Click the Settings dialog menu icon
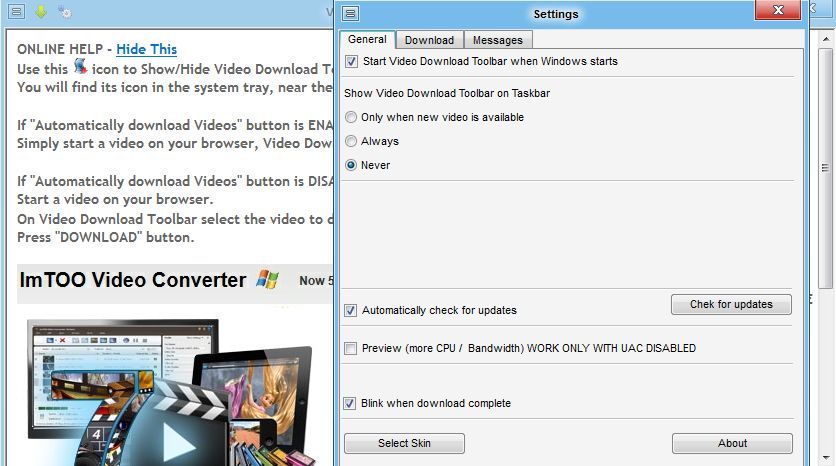836x466 pixels. point(350,13)
